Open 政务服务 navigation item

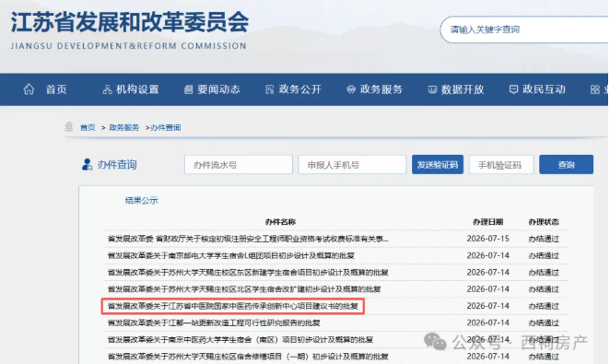click(381, 89)
